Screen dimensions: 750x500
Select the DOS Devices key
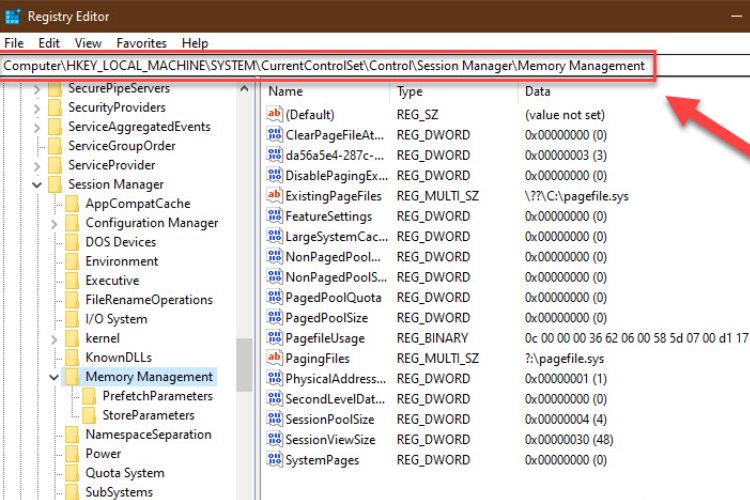point(121,242)
